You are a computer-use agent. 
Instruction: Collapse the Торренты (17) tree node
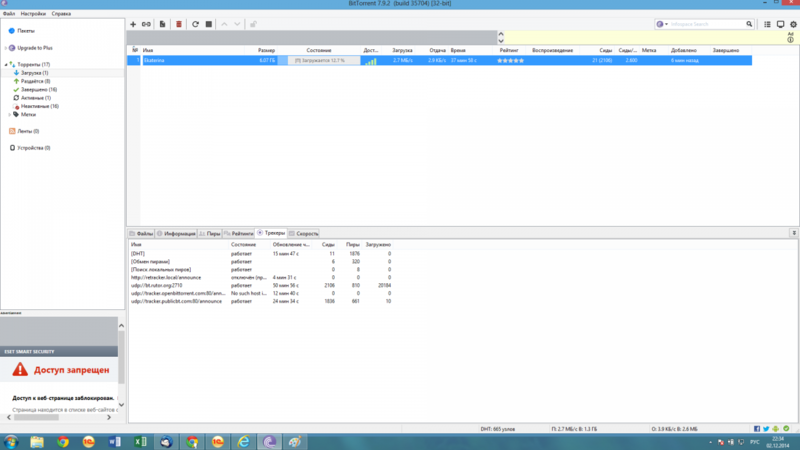tap(5, 64)
